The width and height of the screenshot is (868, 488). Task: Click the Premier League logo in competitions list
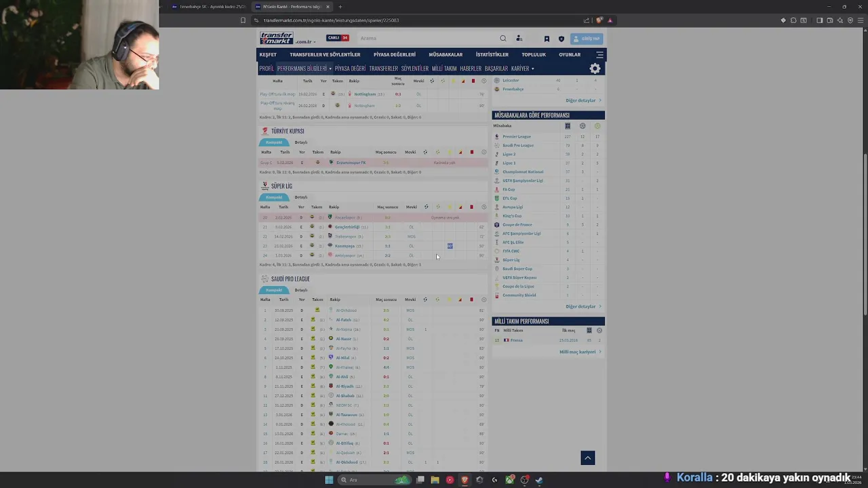(496, 137)
